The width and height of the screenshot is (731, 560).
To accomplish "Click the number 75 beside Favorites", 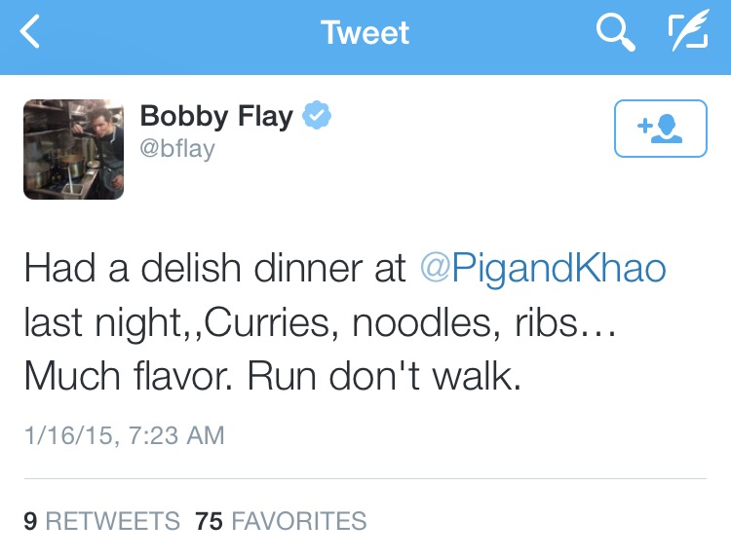I will pos(209,521).
